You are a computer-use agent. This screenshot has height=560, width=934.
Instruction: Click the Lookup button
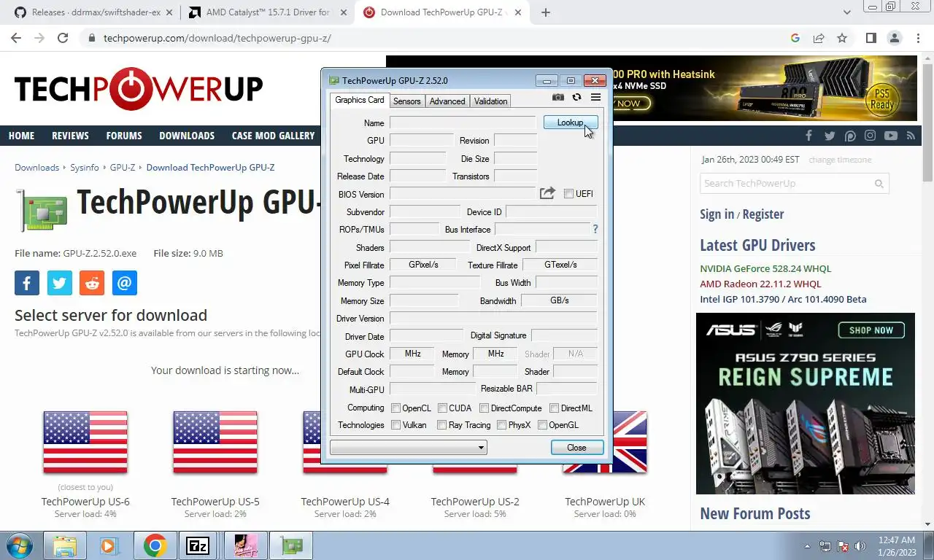click(571, 122)
